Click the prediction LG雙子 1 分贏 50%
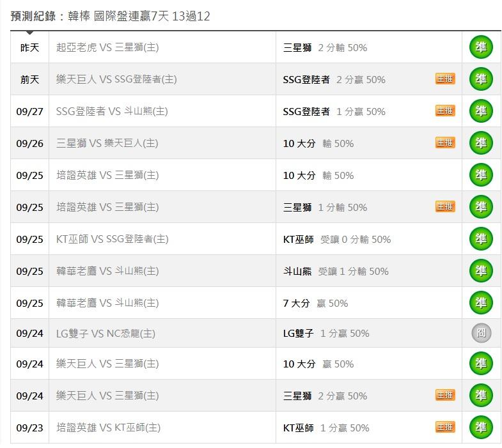The height and width of the screenshot is (448, 502). click(326, 334)
